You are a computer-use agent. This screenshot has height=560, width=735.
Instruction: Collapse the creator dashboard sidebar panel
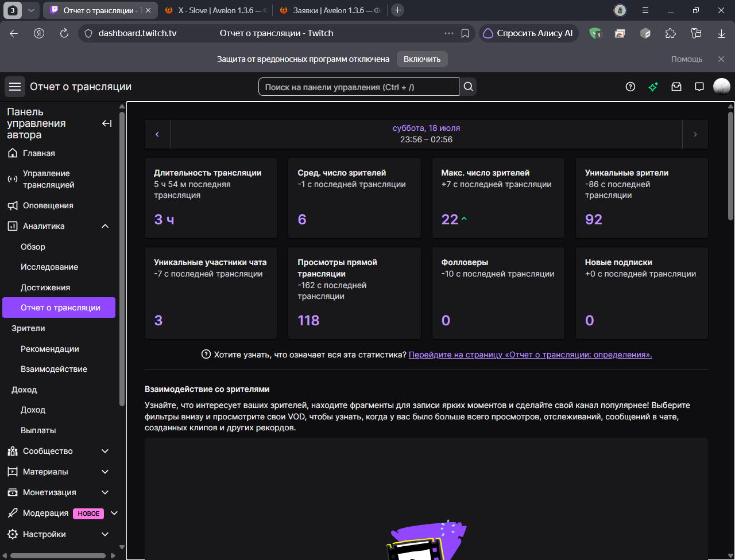107,123
